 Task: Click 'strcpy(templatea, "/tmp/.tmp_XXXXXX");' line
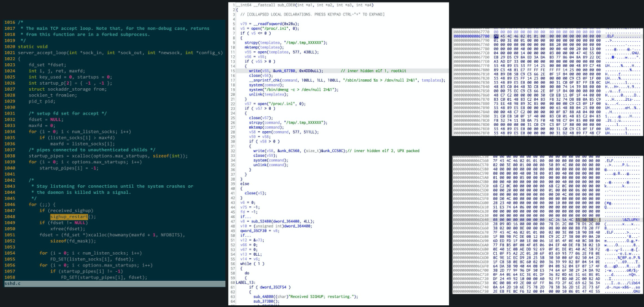tap(286, 43)
